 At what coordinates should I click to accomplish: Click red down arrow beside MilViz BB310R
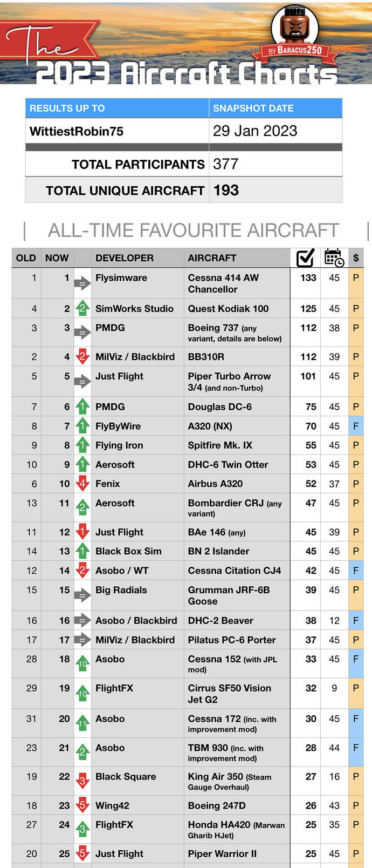[82, 356]
